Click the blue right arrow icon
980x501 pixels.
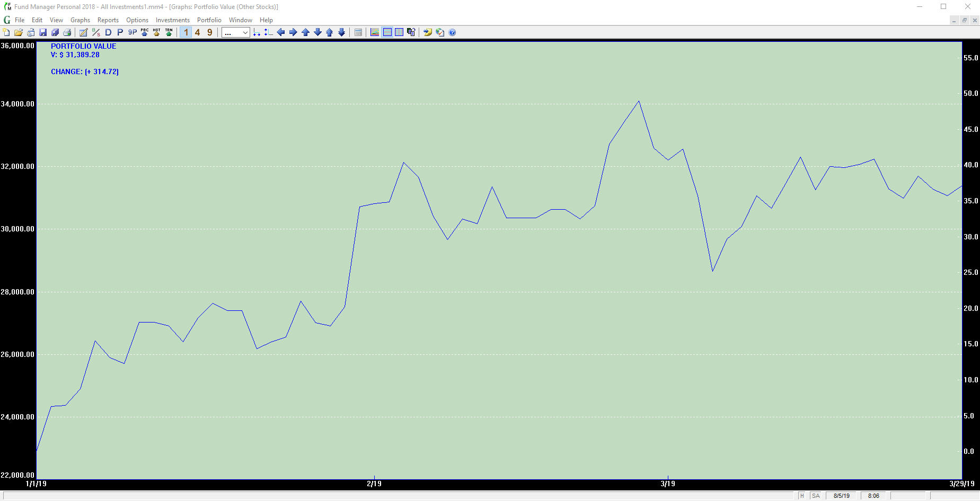pyautogui.click(x=293, y=32)
